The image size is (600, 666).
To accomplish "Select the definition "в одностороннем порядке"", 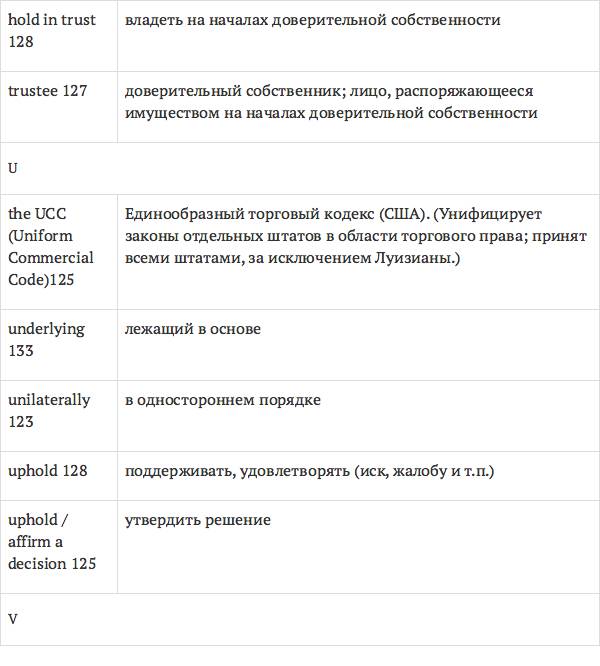I will tap(223, 400).
